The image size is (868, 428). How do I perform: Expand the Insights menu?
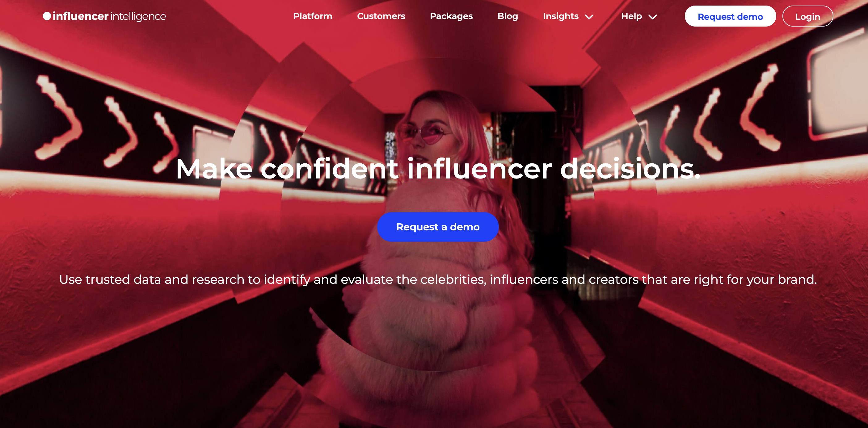[x=568, y=16]
